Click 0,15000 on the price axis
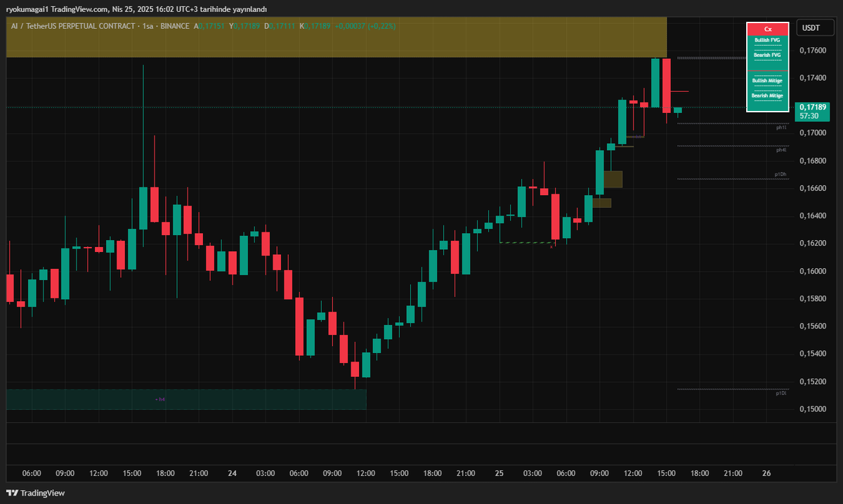 [x=813, y=409]
